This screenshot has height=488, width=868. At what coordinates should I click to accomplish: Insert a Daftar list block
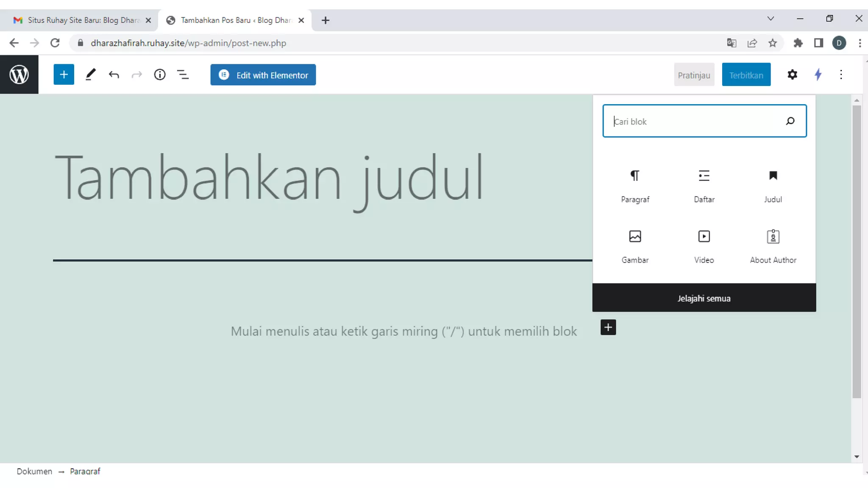coord(704,186)
